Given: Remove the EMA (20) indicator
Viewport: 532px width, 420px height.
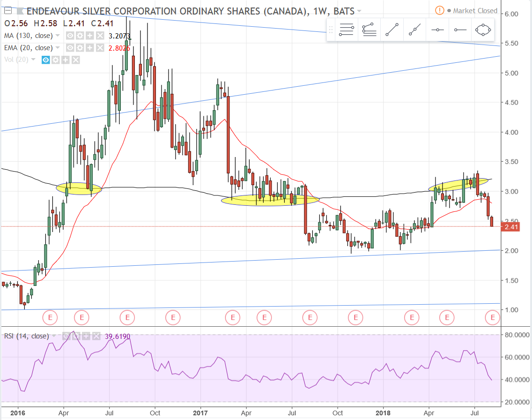Looking at the screenshot, I should click(x=100, y=48).
